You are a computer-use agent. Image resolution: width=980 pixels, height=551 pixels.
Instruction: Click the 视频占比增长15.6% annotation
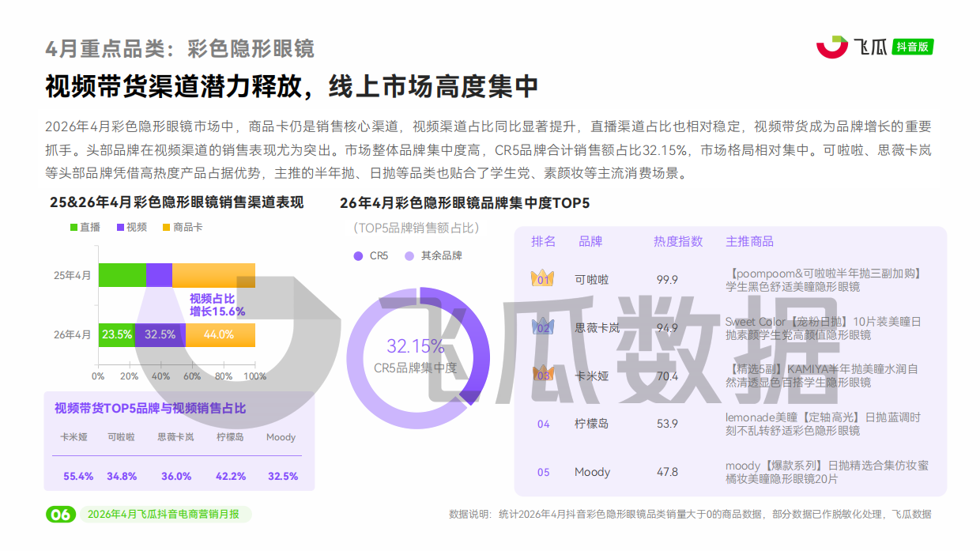pos(217,305)
